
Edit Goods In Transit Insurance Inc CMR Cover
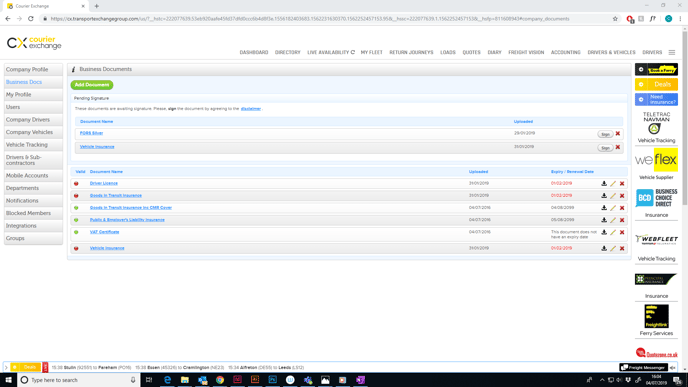pyautogui.click(x=613, y=208)
